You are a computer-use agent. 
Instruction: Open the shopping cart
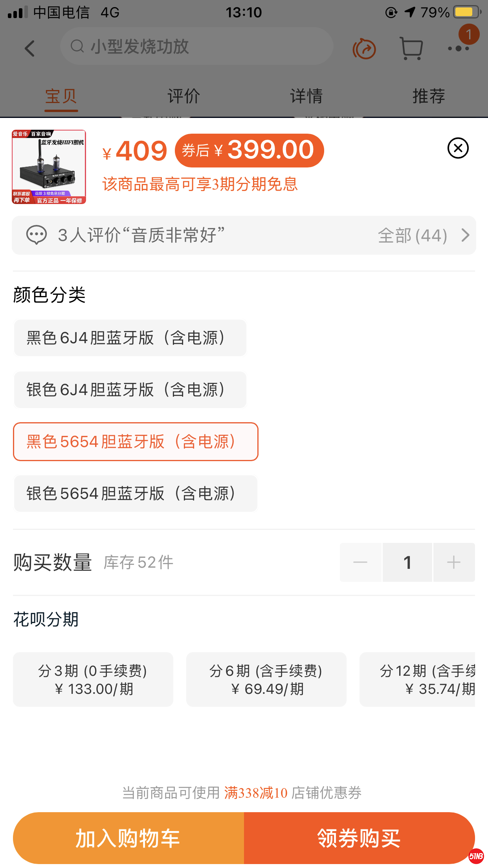411,49
